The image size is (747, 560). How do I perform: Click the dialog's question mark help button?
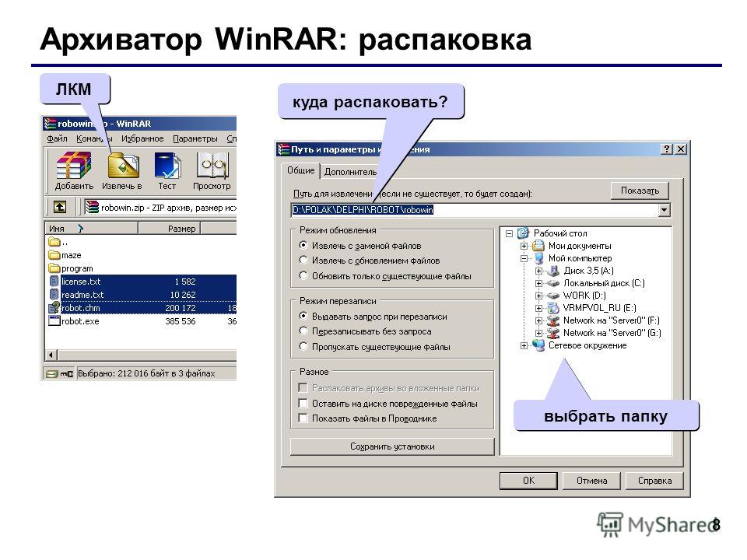[x=667, y=149]
